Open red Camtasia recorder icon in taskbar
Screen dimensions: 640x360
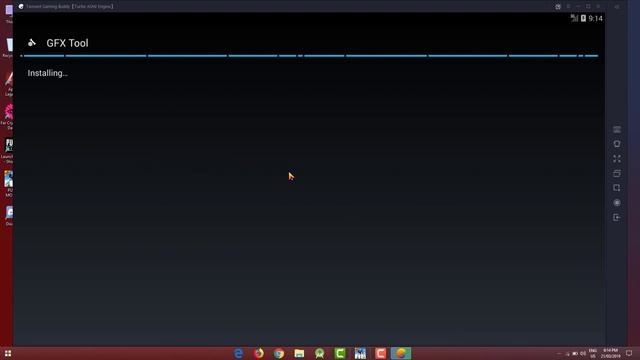click(x=380, y=353)
